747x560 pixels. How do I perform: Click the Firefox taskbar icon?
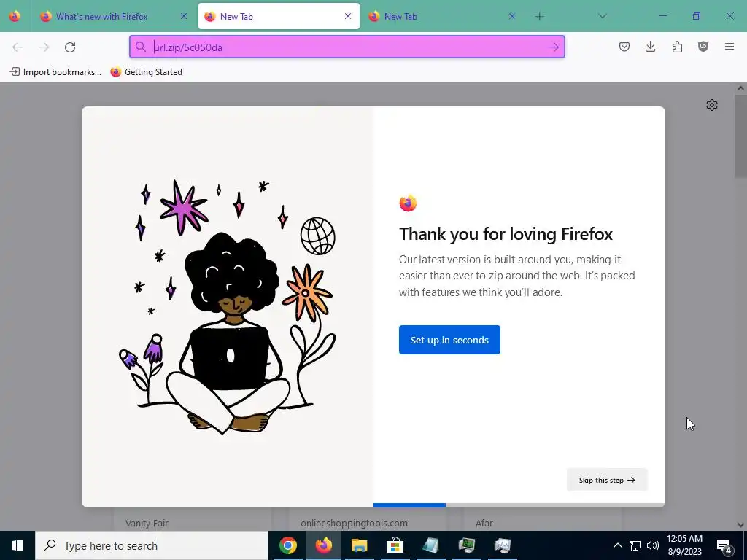[323, 545]
